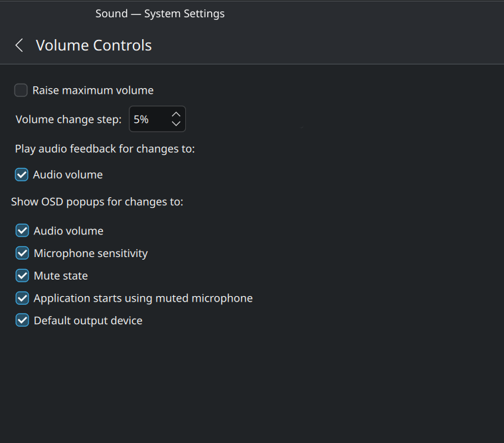
Task: Disable audio feedback for Audio volume changes
Action: coord(21,175)
